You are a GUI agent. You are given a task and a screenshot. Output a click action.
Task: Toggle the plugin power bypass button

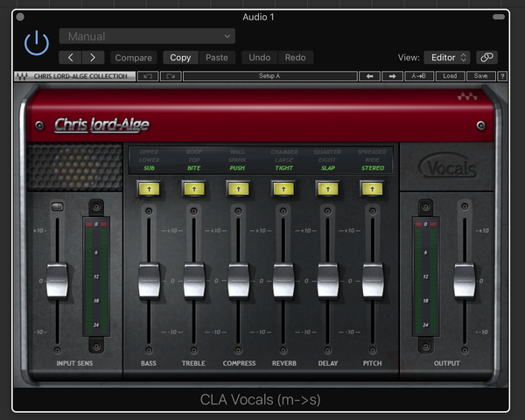point(37,44)
